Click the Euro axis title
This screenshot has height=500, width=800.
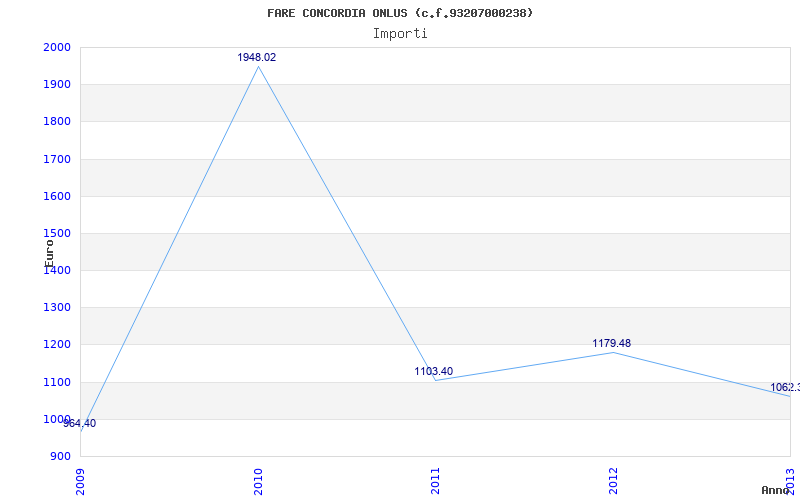49,254
